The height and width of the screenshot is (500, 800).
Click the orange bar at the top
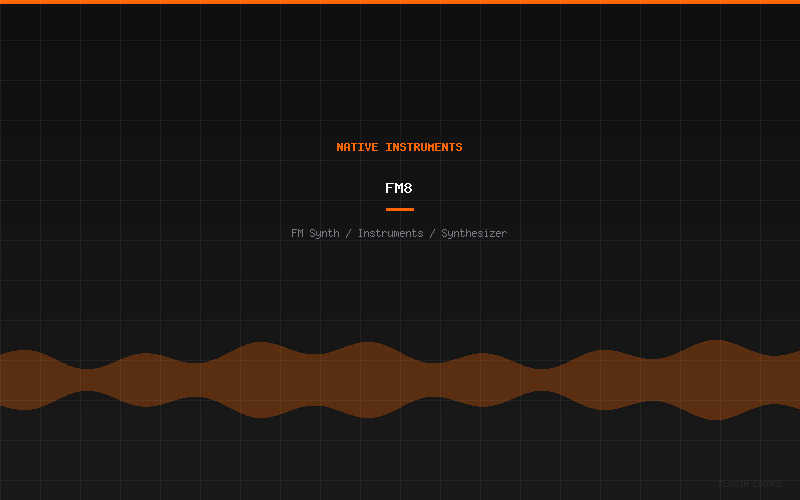[400, 2]
